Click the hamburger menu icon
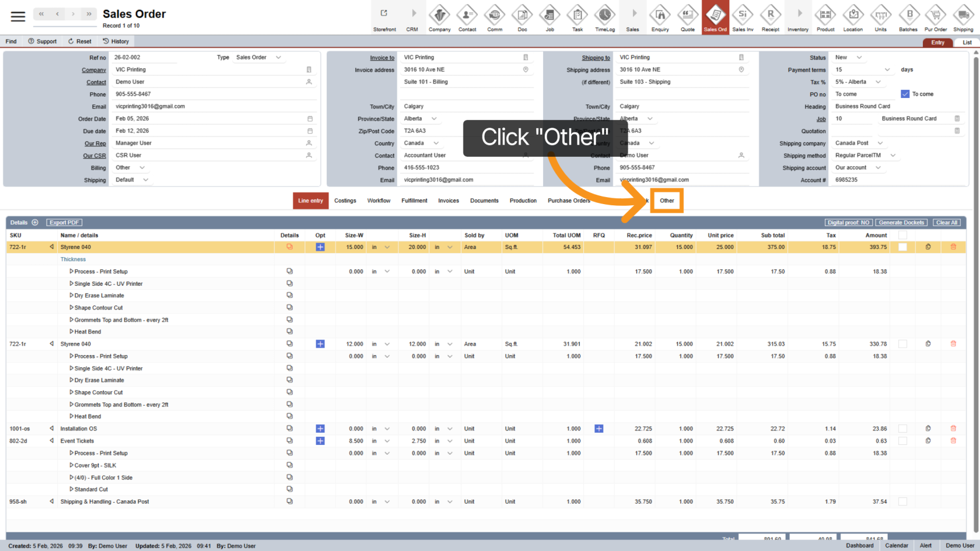980x551 pixels. pyautogui.click(x=18, y=16)
